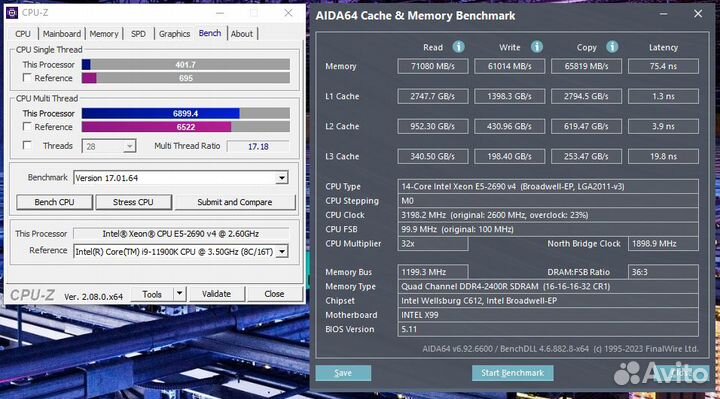This screenshot has height=399, width=720.
Task: Click the Stress CPU button
Action: pos(133,202)
